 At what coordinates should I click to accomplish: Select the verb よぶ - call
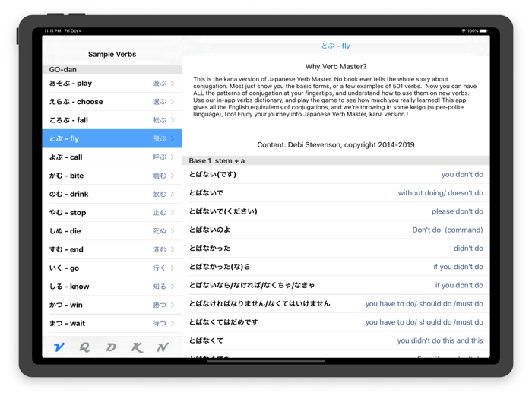click(112, 157)
